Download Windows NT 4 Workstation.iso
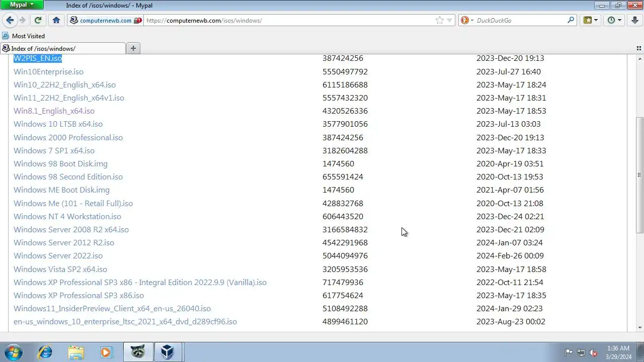This screenshot has width=644, height=362. (67, 217)
